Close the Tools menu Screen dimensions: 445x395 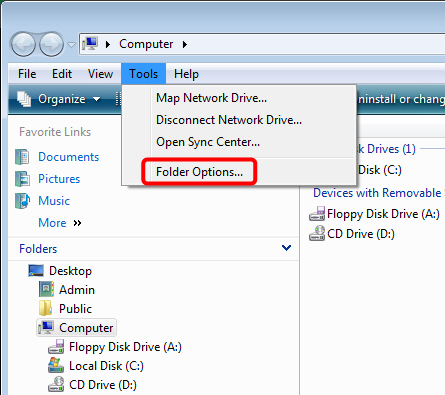click(143, 74)
